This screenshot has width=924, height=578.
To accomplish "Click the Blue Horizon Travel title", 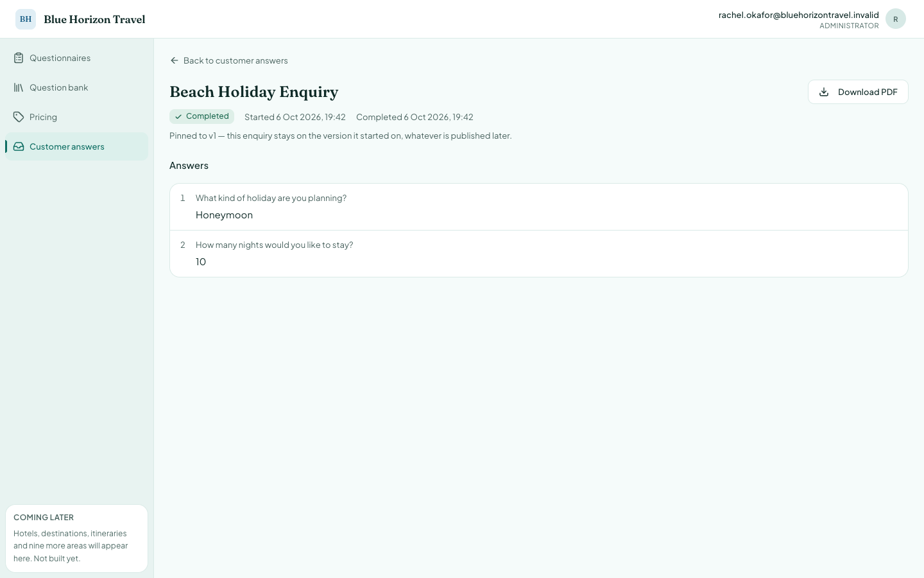I will 94,19.
